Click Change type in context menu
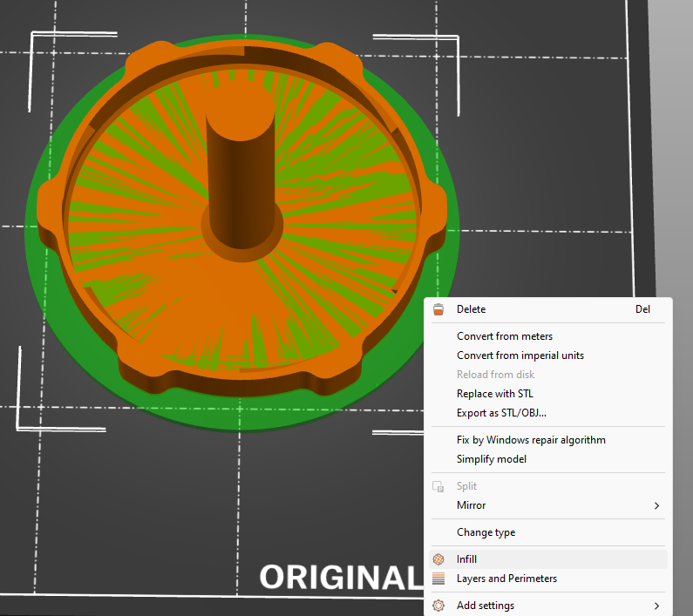The height and width of the screenshot is (616, 693). pos(486,532)
